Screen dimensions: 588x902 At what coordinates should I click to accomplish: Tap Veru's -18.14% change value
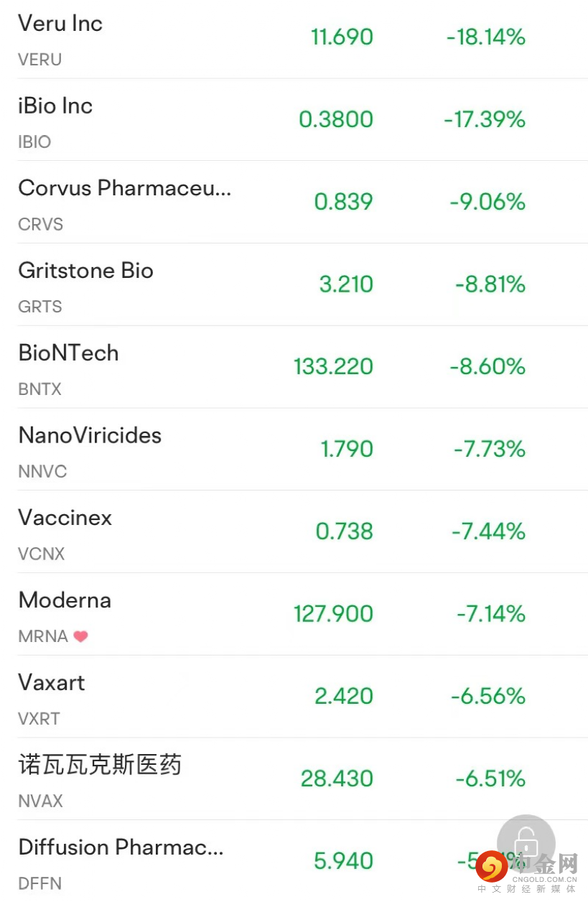point(486,37)
